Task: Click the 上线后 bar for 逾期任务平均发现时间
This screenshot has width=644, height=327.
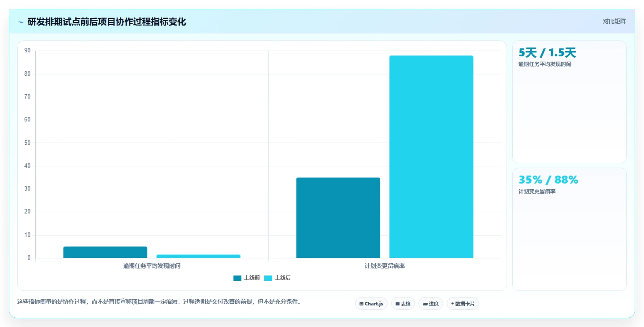Action: (198, 256)
